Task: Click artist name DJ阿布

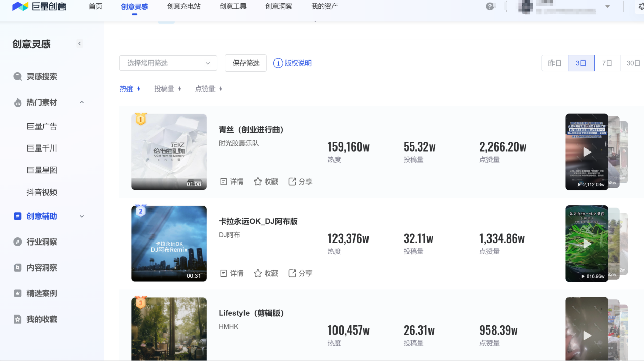Action: 229,235
